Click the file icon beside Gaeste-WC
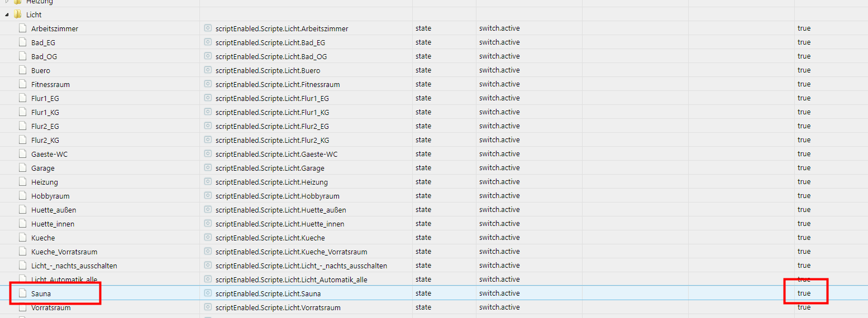The height and width of the screenshot is (318, 868). tap(22, 153)
